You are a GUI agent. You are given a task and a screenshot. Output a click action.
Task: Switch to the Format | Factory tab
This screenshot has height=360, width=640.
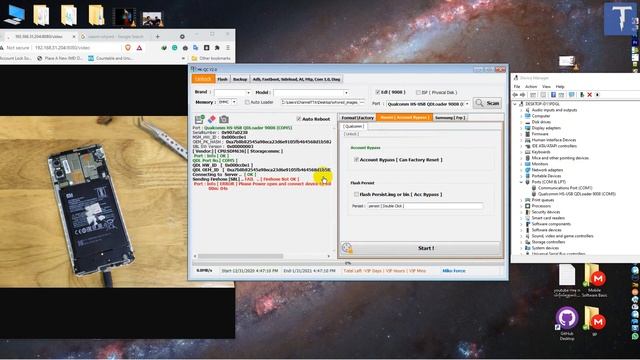(358, 118)
